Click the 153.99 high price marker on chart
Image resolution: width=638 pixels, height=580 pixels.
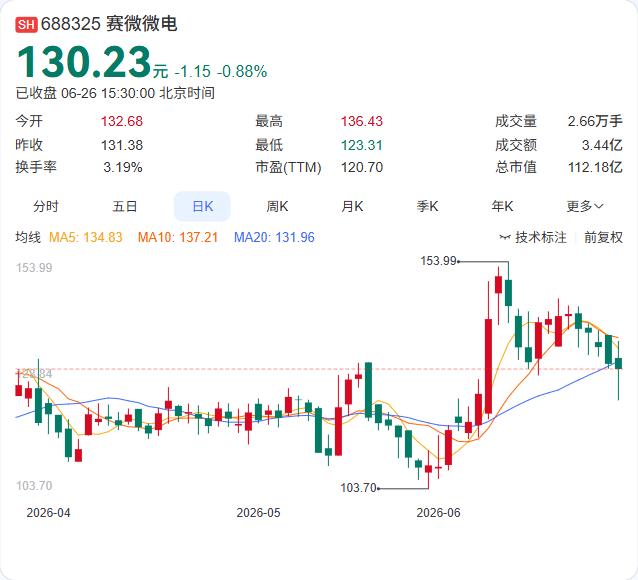click(439, 261)
